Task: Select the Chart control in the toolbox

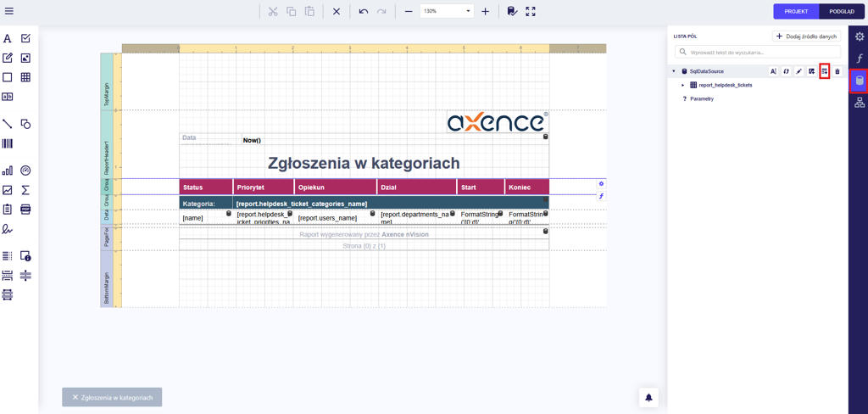Action: coord(8,171)
